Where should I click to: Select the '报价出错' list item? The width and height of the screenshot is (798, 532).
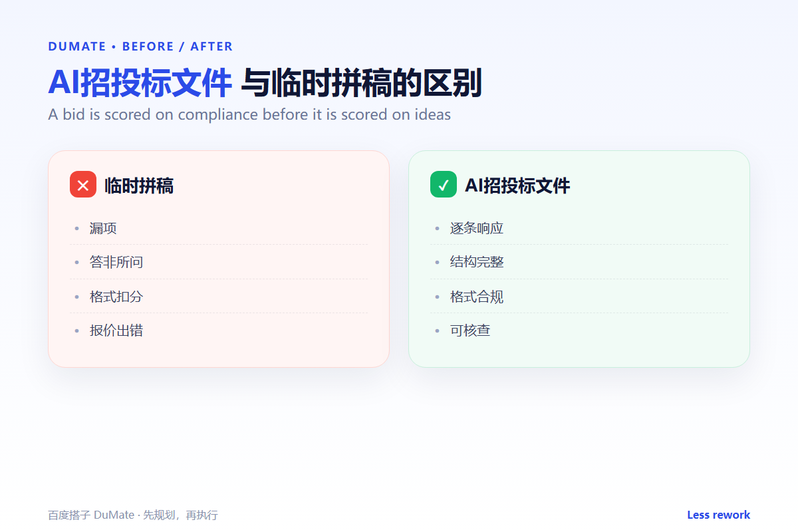tap(219, 331)
